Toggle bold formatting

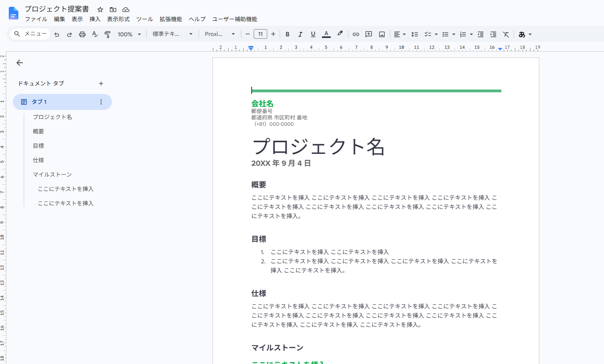[287, 34]
